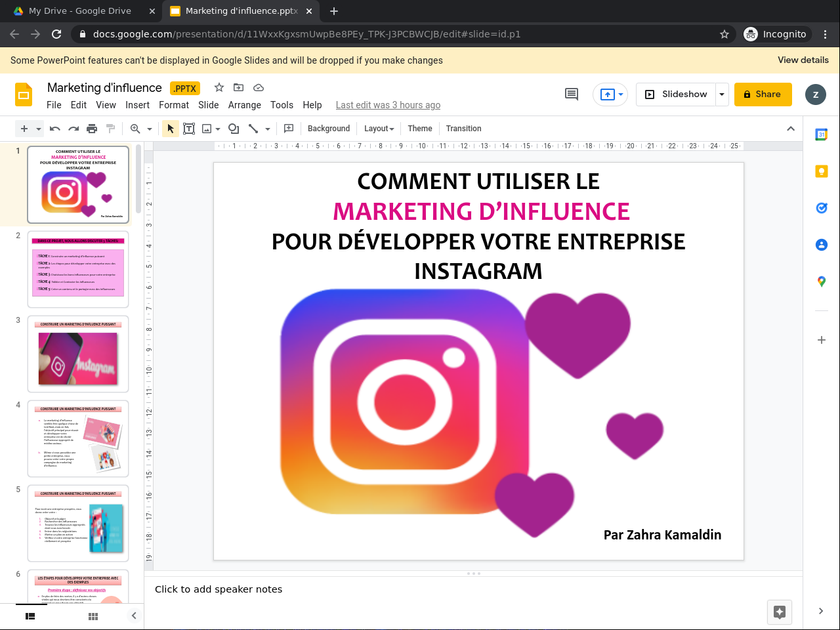Switch to filmstrip view

pos(30,616)
